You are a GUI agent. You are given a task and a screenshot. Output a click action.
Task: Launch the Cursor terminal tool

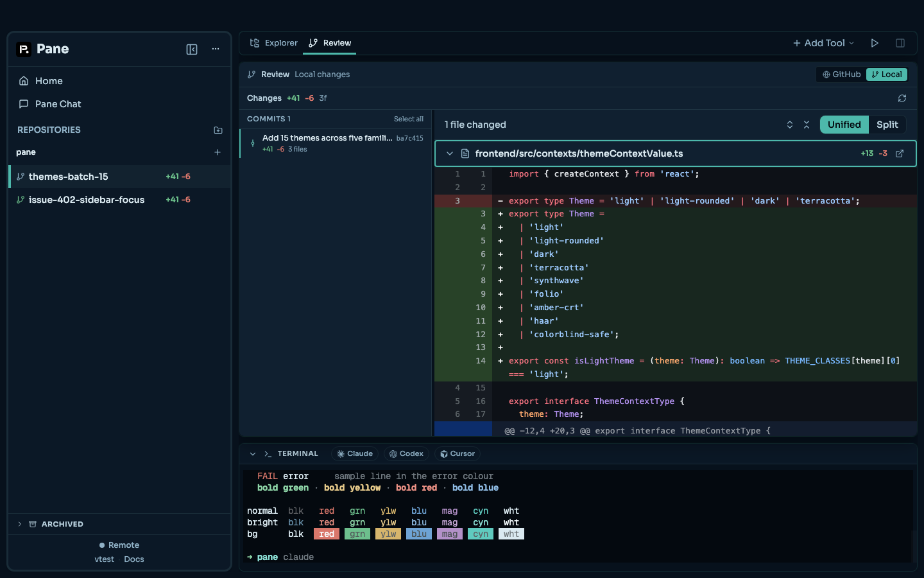tap(458, 454)
